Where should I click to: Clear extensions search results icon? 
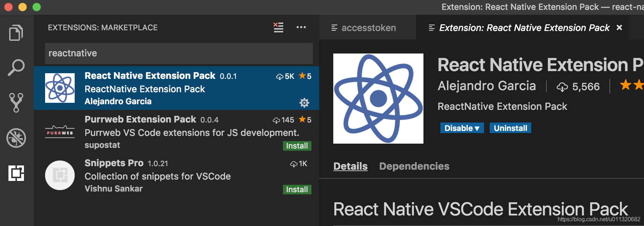[278, 27]
